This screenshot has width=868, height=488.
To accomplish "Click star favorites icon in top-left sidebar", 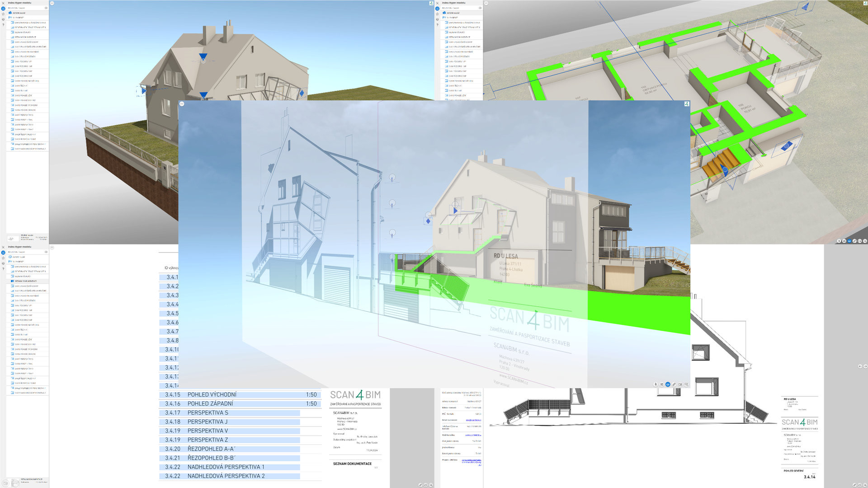I will 3,14.
